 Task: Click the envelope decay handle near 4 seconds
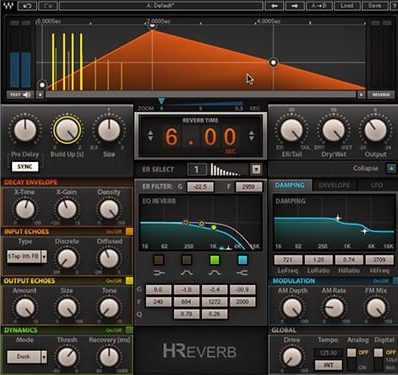coord(273,62)
